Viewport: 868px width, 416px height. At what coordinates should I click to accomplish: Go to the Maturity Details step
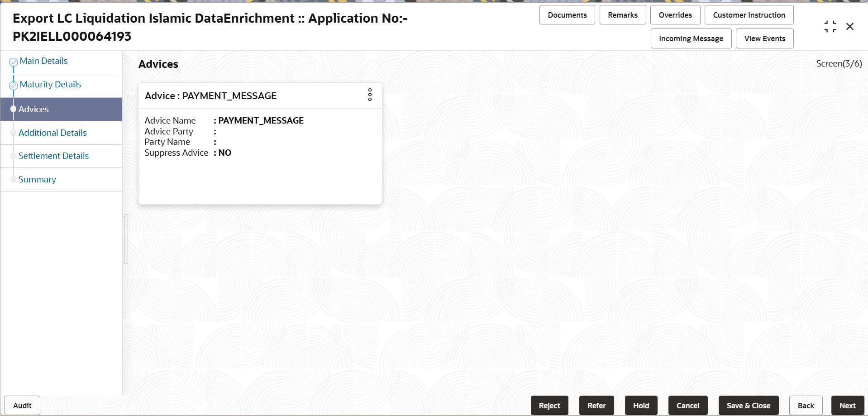pyautogui.click(x=50, y=85)
